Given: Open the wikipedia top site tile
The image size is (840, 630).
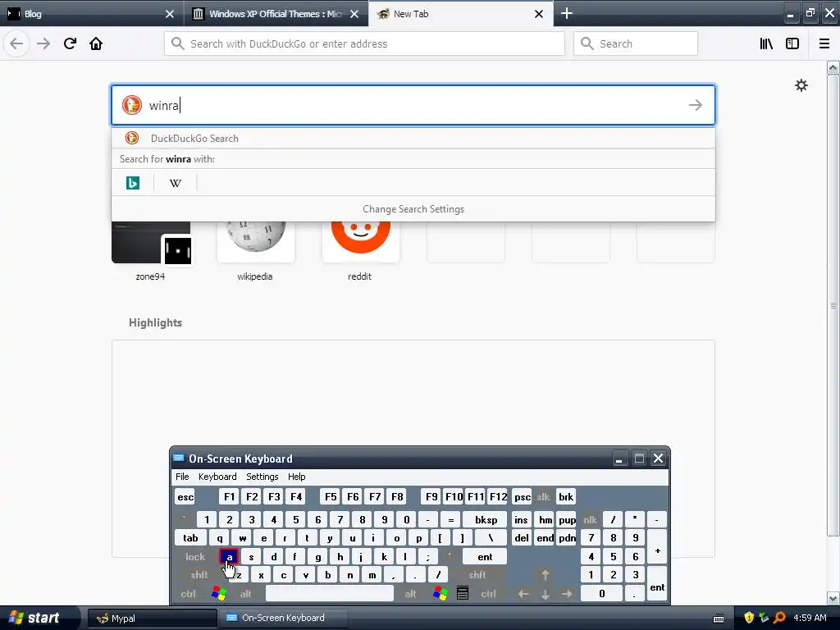Looking at the screenshot, I should click(x=256, y=251).
